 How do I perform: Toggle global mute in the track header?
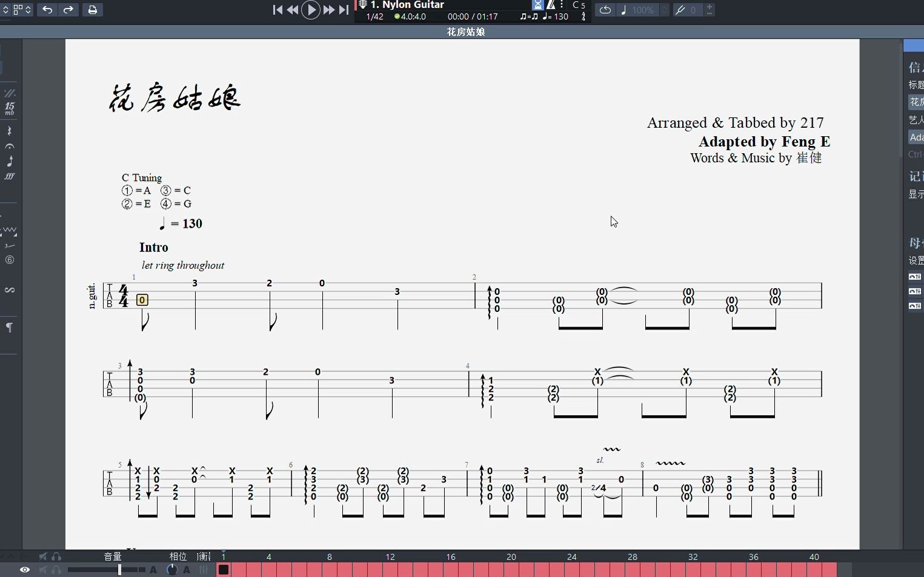pyautogui.click(x=42, y=556)
